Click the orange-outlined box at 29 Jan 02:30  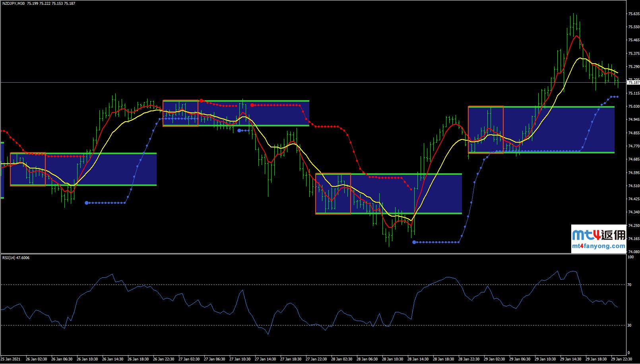click(486, 130)
